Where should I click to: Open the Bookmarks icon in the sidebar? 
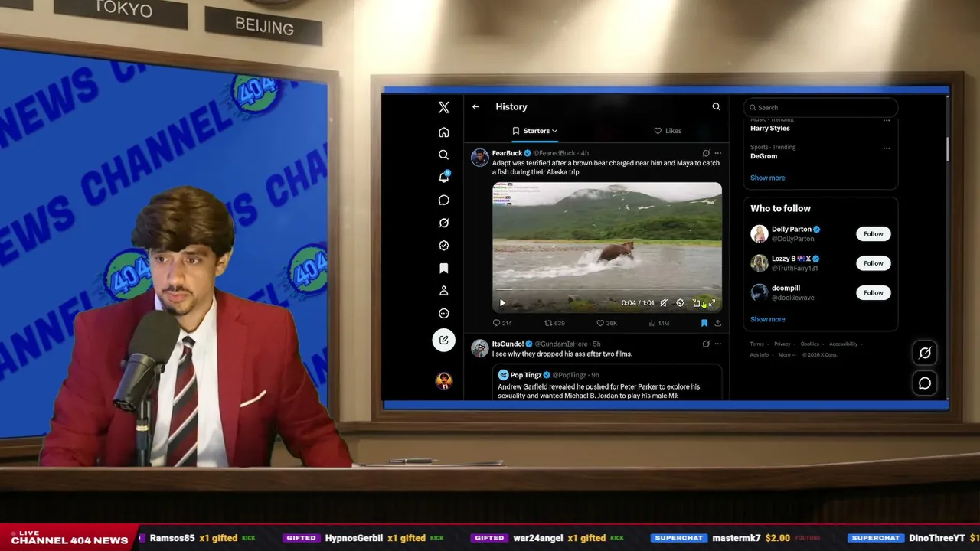[x=444, y=269]
